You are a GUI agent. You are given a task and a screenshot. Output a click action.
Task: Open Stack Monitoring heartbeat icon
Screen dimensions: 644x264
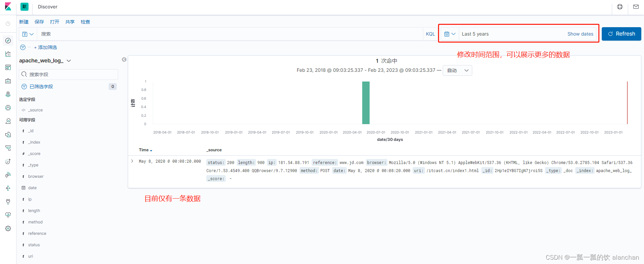pos(8,215)
